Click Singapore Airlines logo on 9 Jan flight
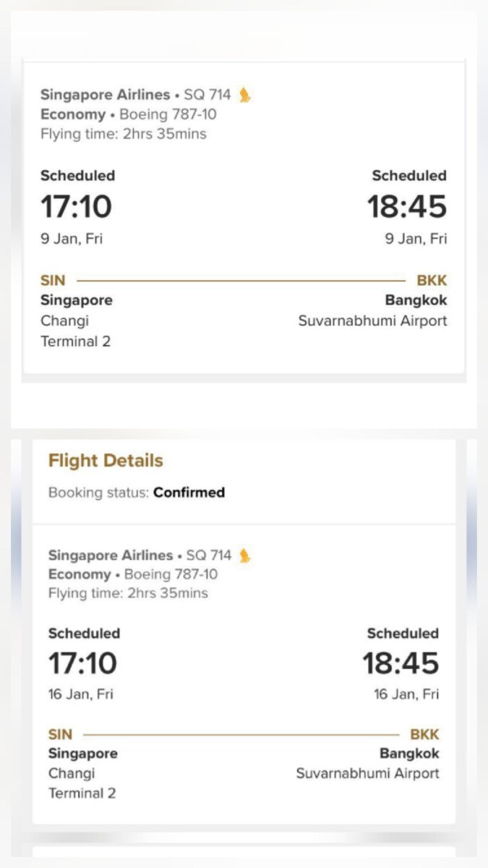Screen dimensions: 488x868 click(245, 95)
